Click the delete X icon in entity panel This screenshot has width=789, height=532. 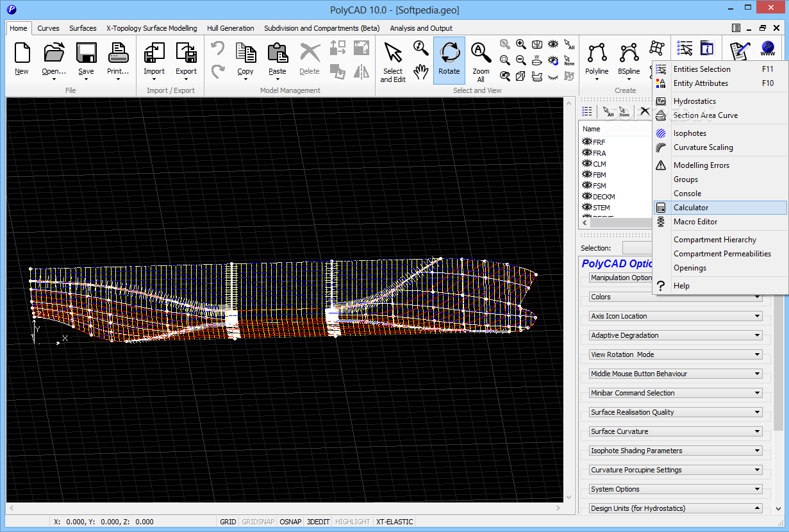[645, 112]
